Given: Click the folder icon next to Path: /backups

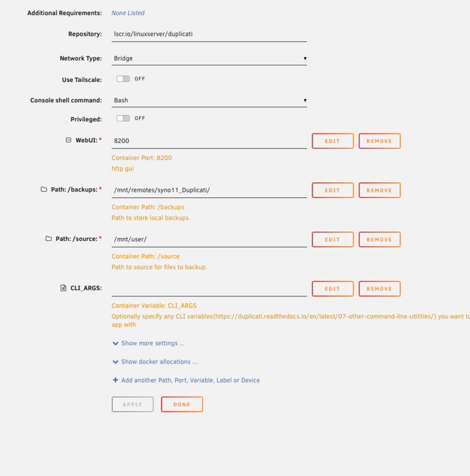Looking at the screenshot, I should coord(44,189).
